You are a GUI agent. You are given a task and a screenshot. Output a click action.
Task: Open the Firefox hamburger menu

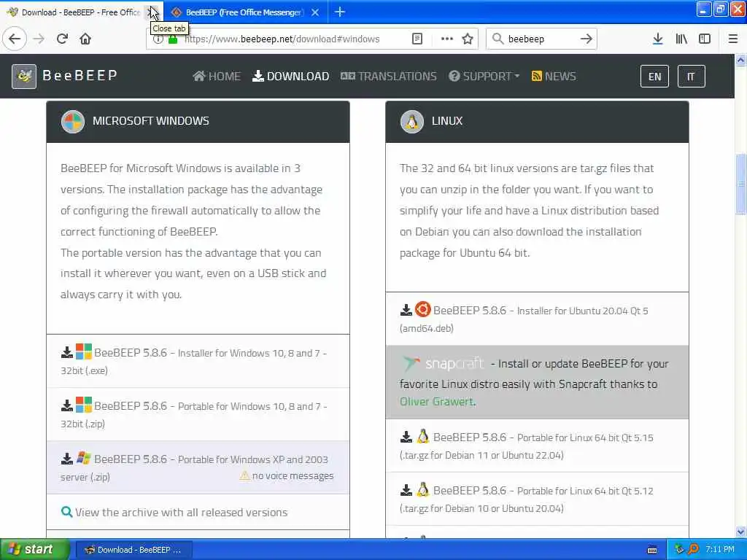733,39
